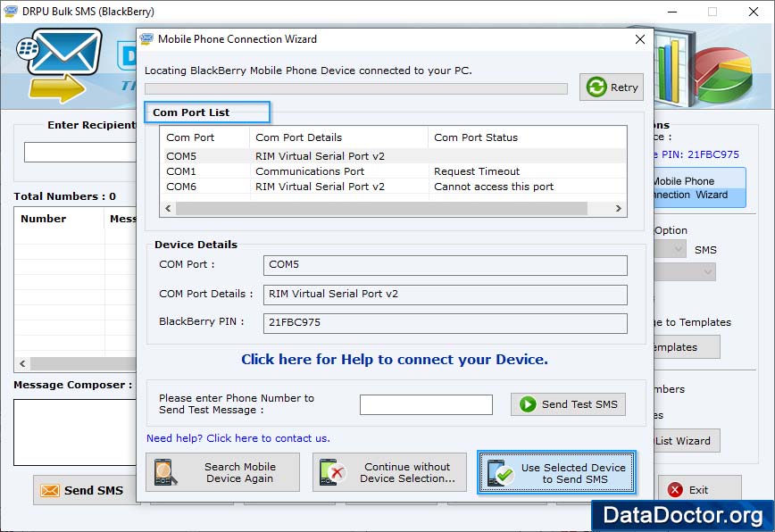Click the Com Port column header
The width and height of the screenshot is (775, 532).
point(204,137)
